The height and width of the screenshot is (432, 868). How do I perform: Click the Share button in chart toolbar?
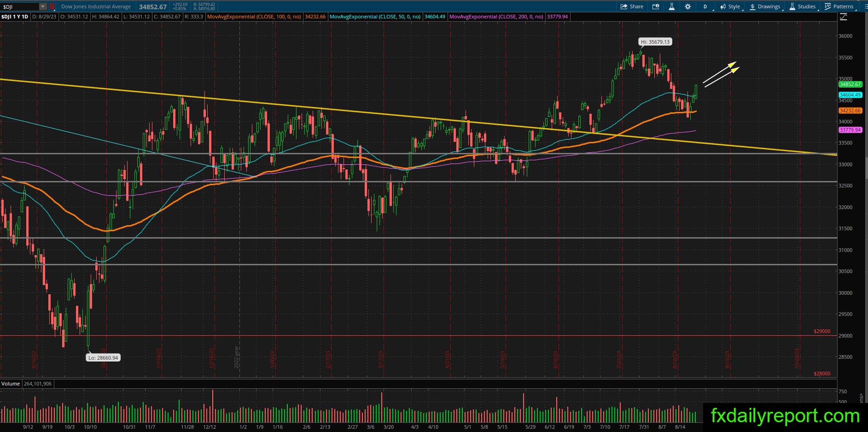[x=632, y=6]
